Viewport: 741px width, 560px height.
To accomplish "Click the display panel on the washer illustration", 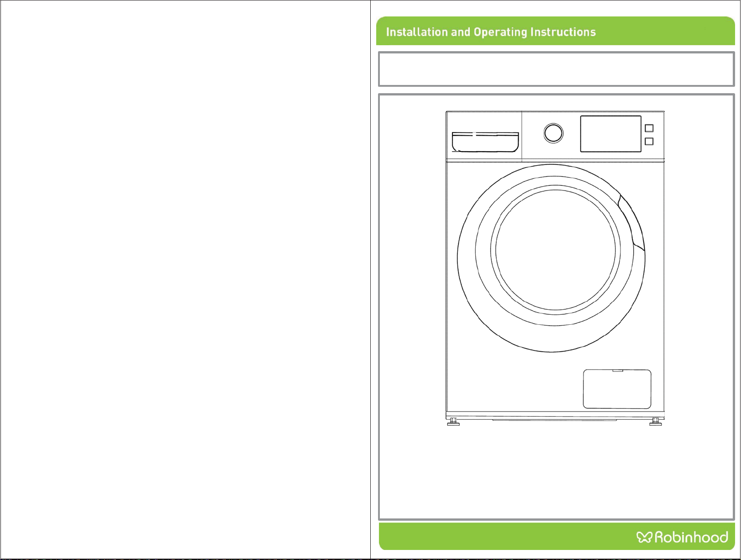I will [611, 134].
